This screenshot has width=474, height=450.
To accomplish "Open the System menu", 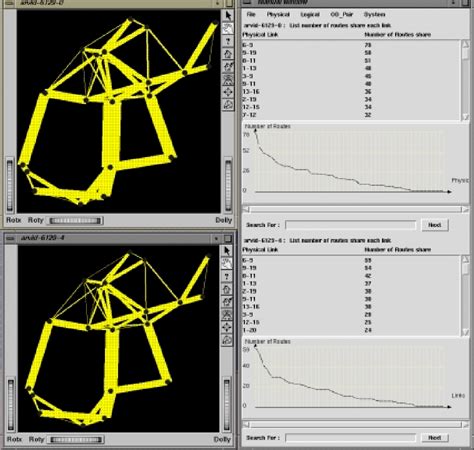I will [x=374, y=14].
